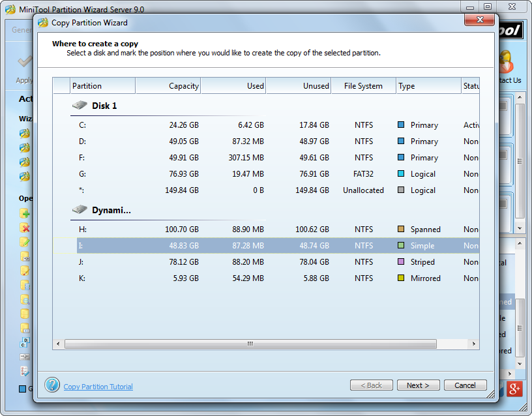Cancel the Copy Partition Wizard
This screenshot has width=532, height=416.
465,385
